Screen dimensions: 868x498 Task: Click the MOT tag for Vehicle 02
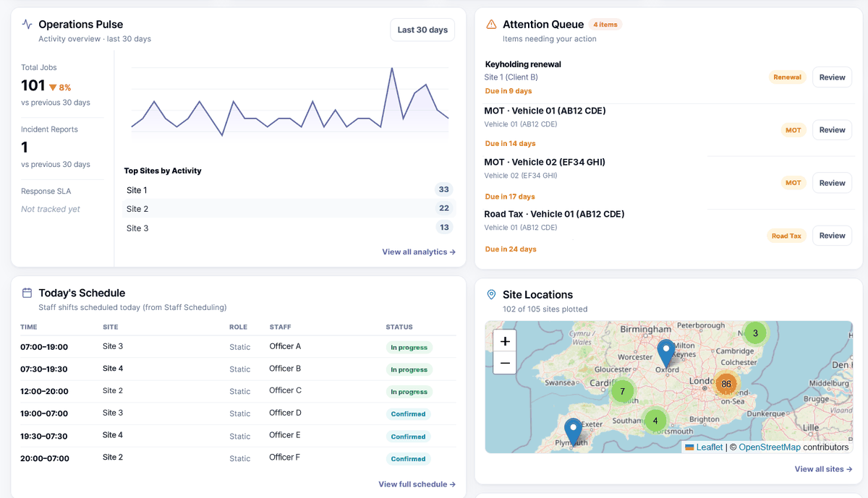click(793, 183)
